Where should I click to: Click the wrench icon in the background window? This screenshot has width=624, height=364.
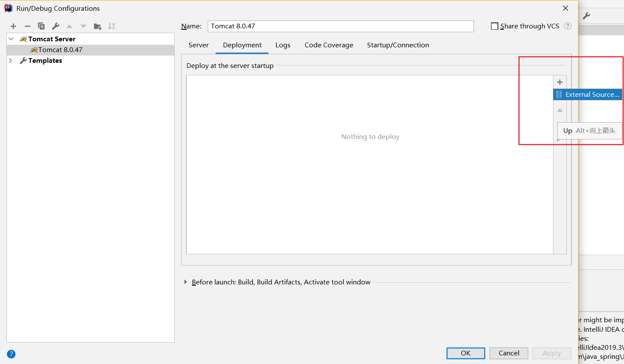[x=586, y=16]
